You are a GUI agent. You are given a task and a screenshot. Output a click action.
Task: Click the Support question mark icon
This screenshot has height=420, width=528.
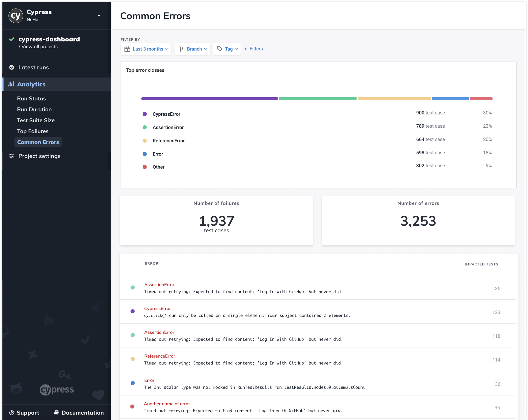(x=11, y=413)
